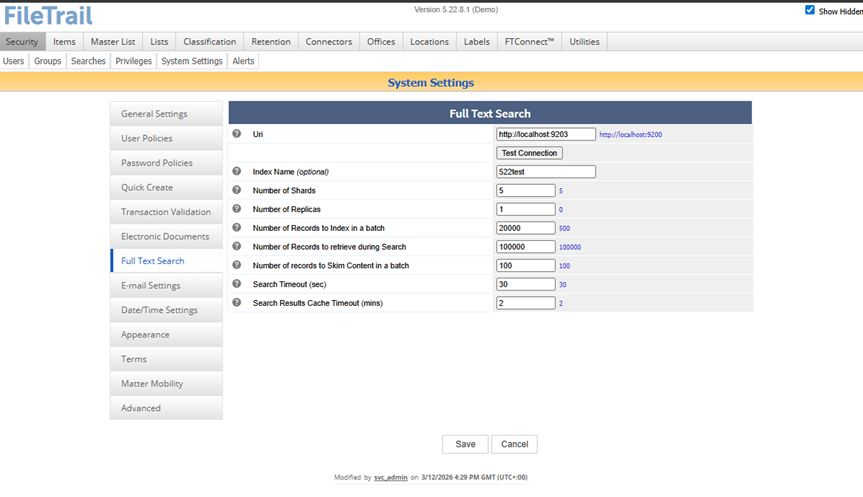The image size is (863, 497).
Task: Click help icon for Search Results Cache Timeout
Action: coord(237,302)
